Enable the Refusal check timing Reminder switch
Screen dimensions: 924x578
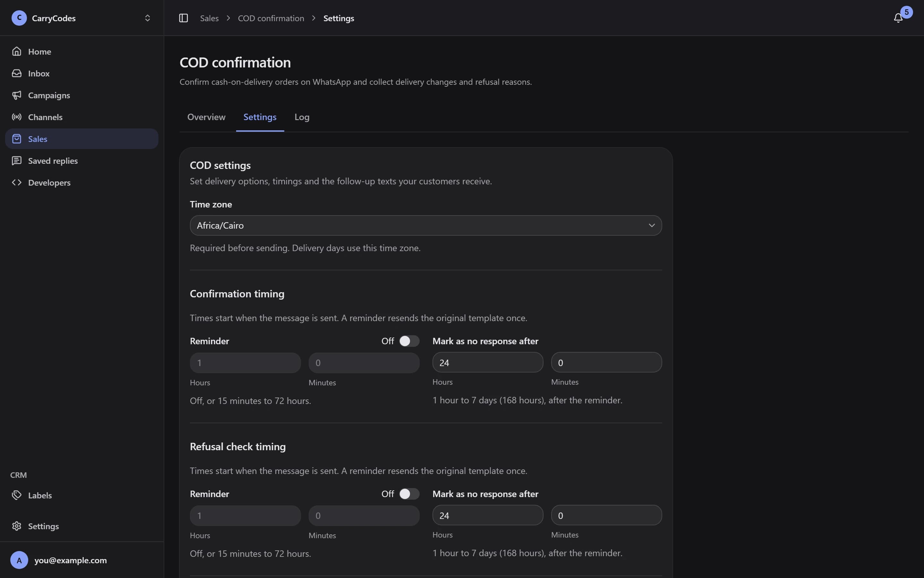tap(409, 494)
